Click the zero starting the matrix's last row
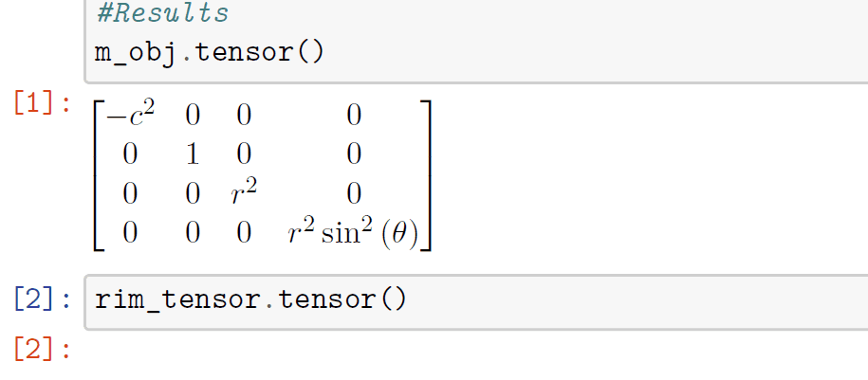Viewport: 868px width, 380px height. click(130, 233)
